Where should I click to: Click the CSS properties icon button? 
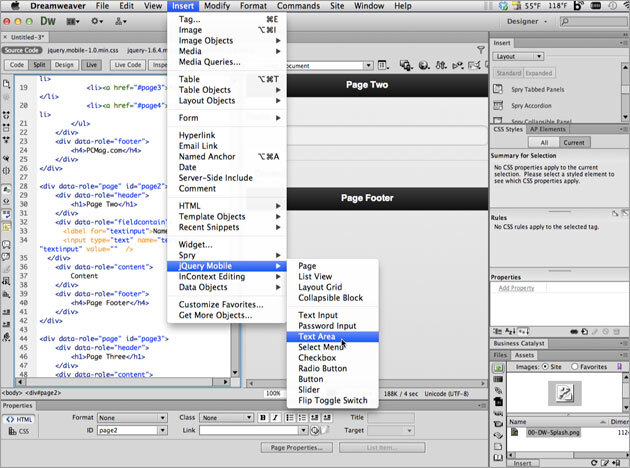tap(18, 431)
